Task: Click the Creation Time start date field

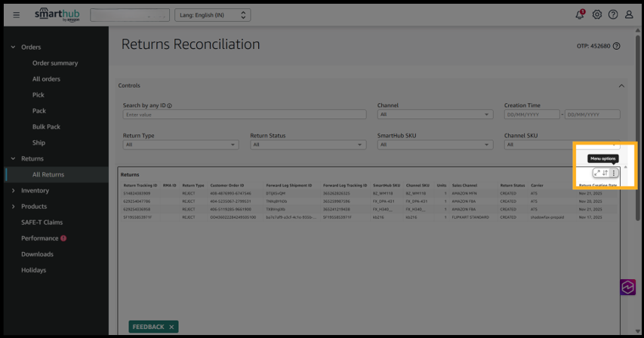Action: point(532,115)
